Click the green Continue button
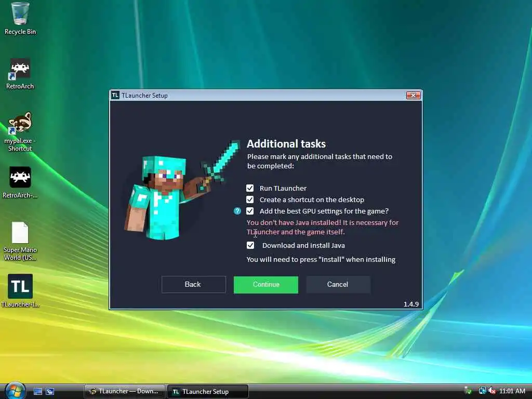 (266, 284)
